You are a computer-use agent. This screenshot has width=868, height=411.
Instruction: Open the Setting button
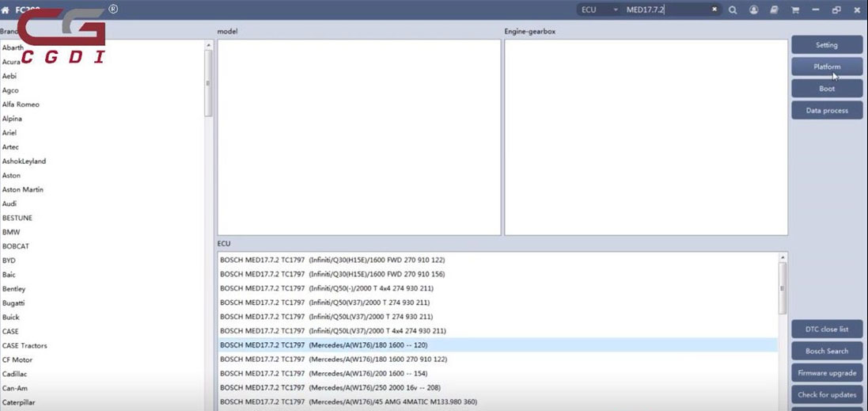[827, 45]
